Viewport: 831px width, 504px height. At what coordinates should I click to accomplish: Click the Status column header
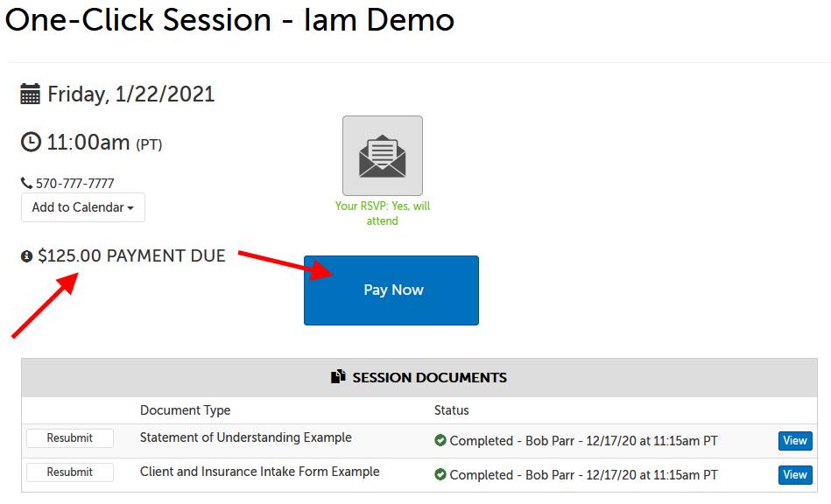tap(448, 410)
